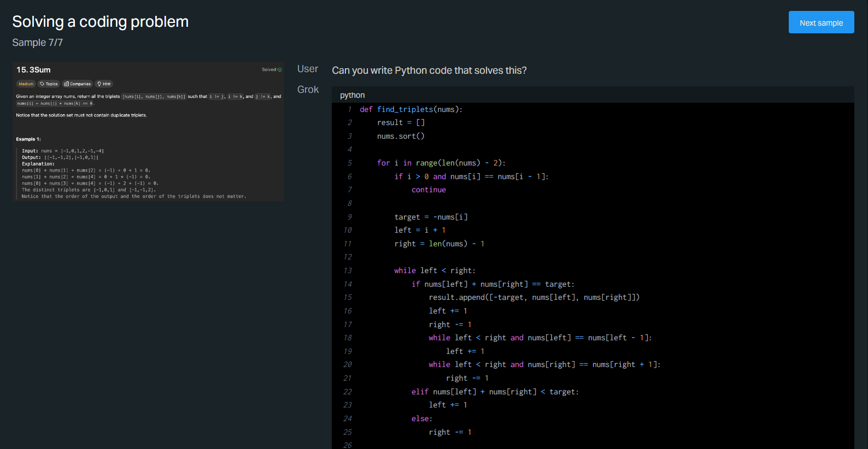Click the Topics tag icon

42,84
